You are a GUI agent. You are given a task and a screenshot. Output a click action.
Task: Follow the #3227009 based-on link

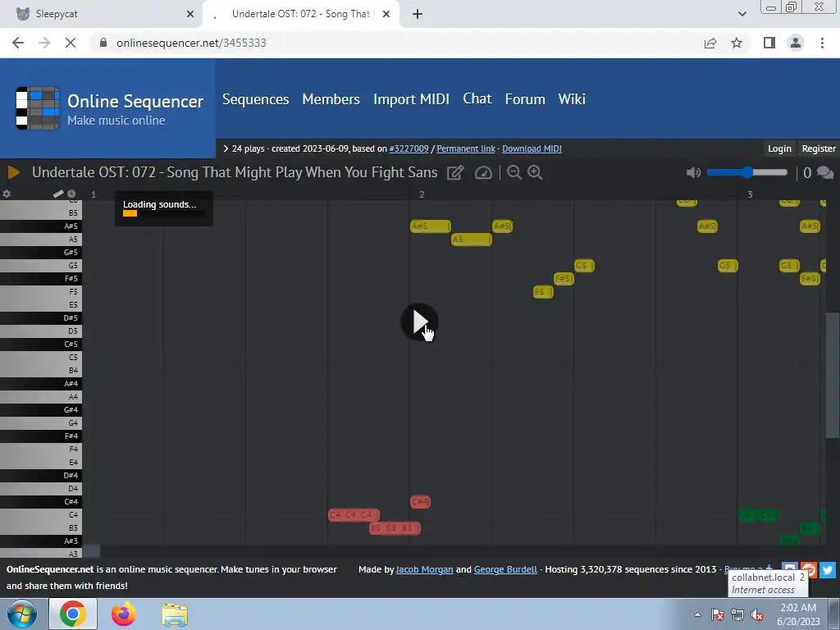[x=409, y=148]
